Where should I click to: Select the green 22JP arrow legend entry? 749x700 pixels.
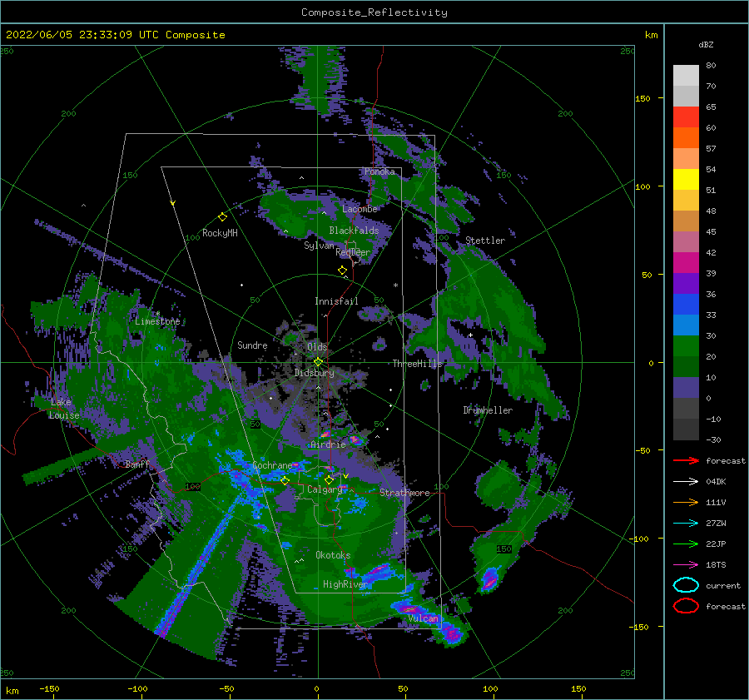686,544
